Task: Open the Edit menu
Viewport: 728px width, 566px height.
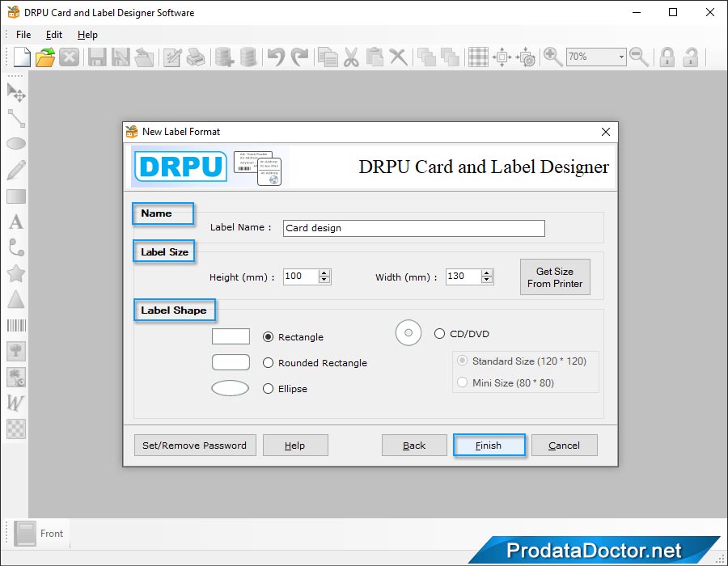Action: [54, 35]
